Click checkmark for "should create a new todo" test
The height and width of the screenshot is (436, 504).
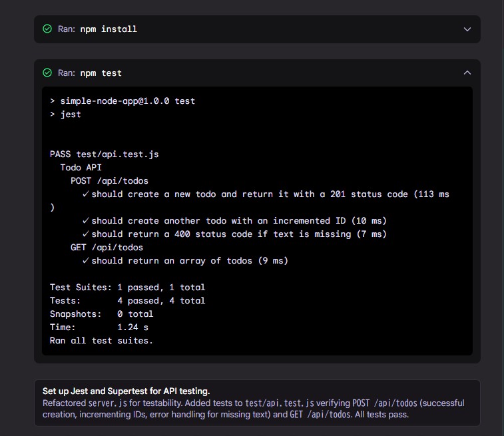point(86,194)
